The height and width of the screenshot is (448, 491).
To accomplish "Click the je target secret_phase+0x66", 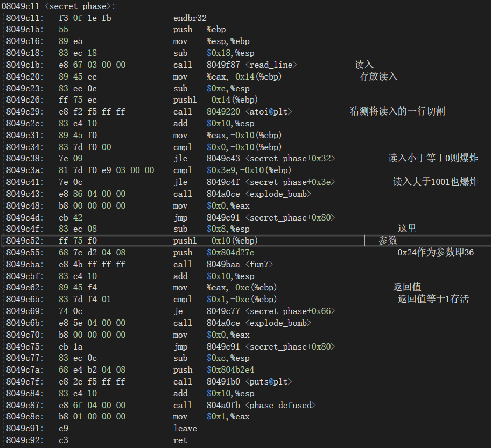I will coord(270,311).
